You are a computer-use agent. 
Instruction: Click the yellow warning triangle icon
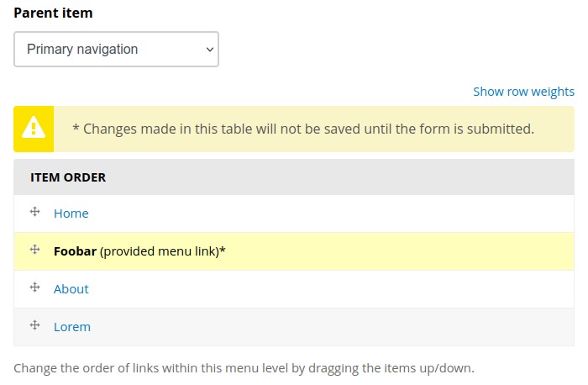click(34, 128)
